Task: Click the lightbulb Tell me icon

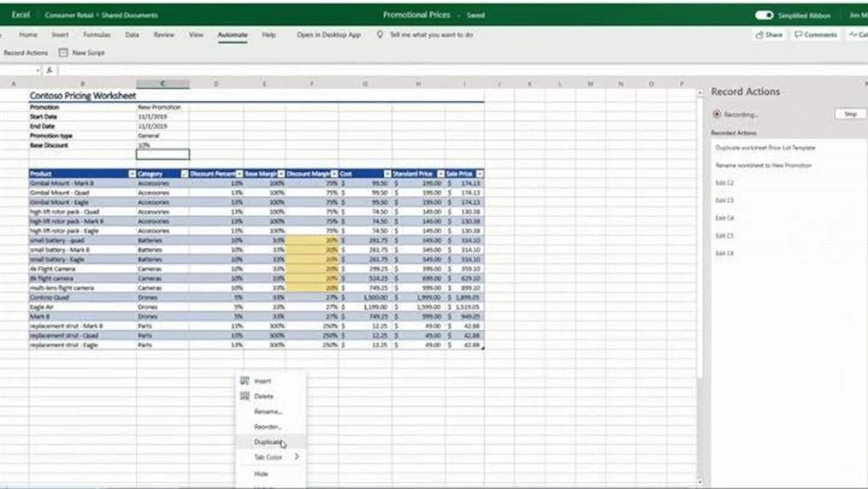Action: [380, 34]
